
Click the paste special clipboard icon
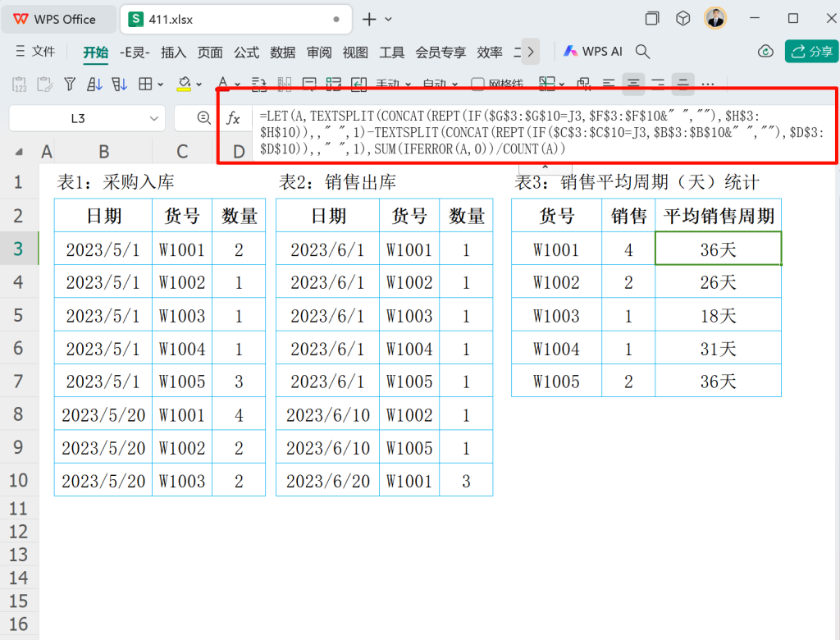click(44, 85)
